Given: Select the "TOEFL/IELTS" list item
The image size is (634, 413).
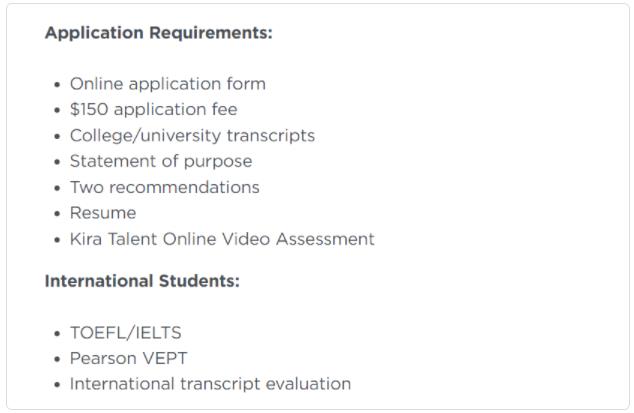Looking at the screenshot, I should point(125,332).
